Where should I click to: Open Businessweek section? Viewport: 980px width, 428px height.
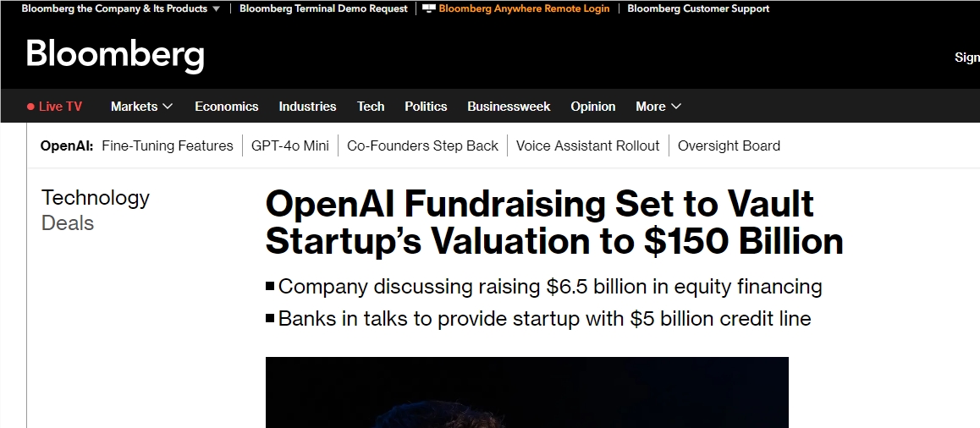(x=509, y=107)
